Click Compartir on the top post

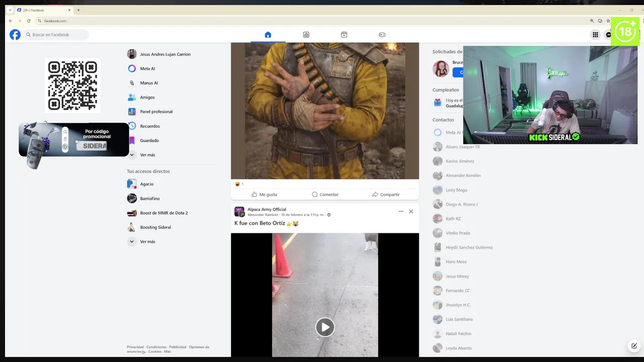(x=386, y=195)
